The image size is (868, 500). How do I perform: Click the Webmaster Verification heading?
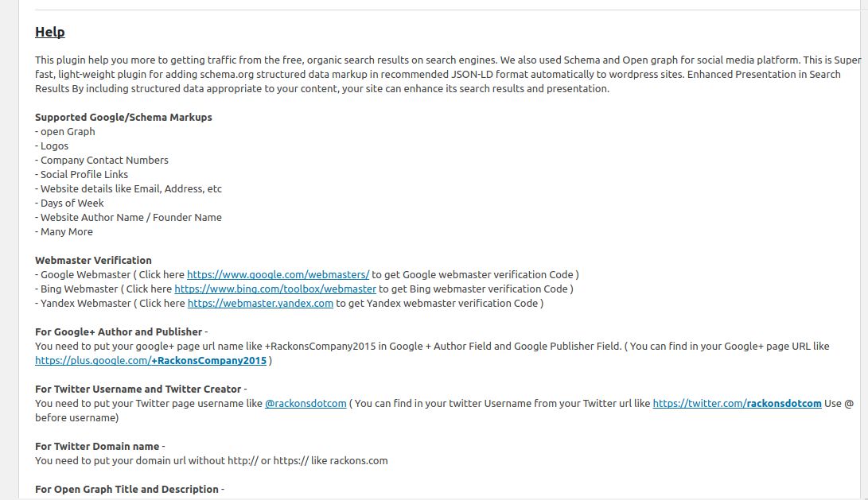[93, 260]
